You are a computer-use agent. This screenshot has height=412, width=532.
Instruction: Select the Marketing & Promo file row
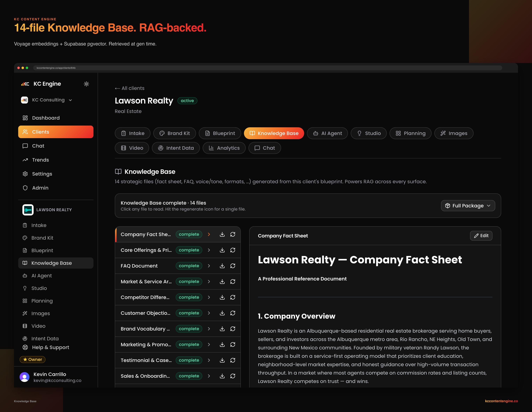178,345
